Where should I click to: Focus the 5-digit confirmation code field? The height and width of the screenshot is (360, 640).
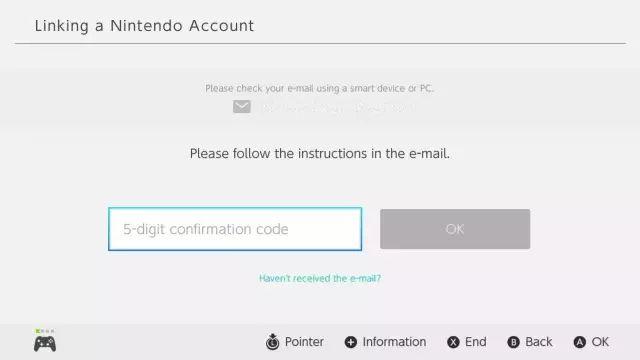(x=235, y=229)
